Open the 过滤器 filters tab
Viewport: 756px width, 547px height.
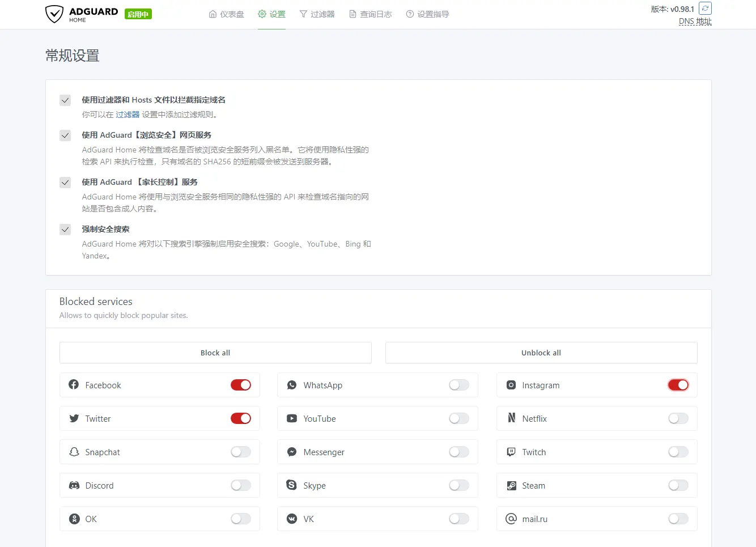pyautogui.click(x=317, y=14)
